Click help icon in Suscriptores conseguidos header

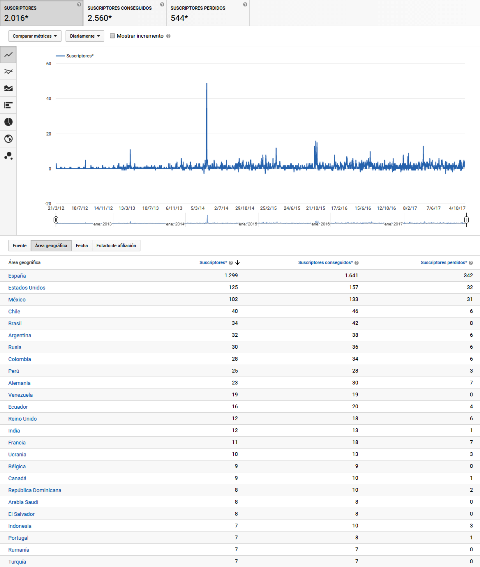(x=357, y=263)
